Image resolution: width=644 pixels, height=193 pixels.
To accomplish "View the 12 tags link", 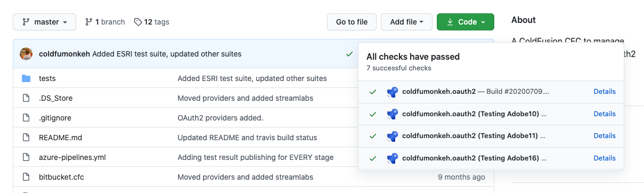I will coord(152,22).
